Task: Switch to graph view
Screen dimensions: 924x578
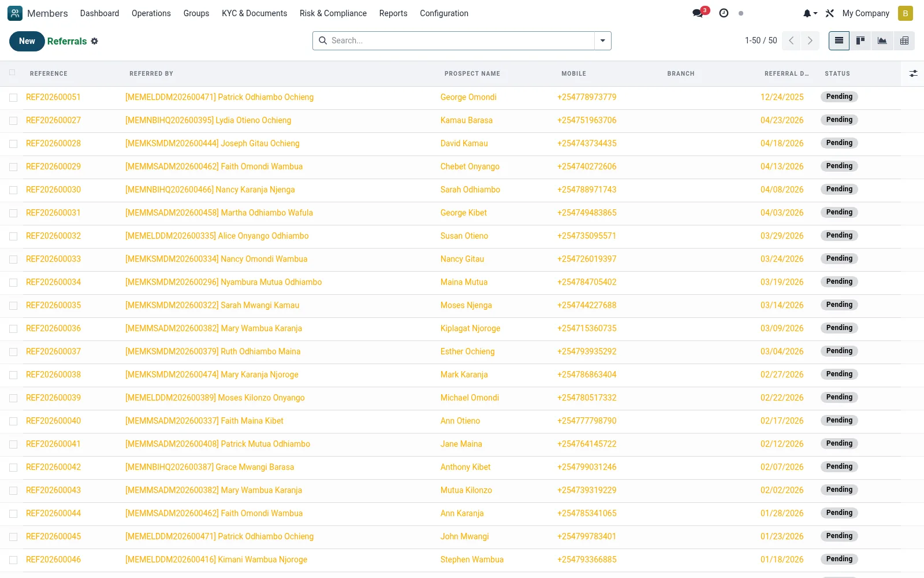Action: [x=882, y=40]
